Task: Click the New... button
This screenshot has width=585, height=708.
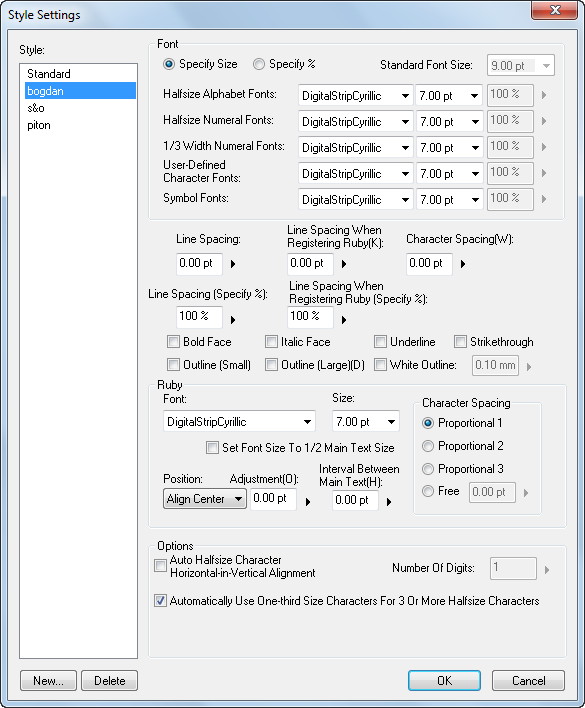Action: tap(48, 680)
